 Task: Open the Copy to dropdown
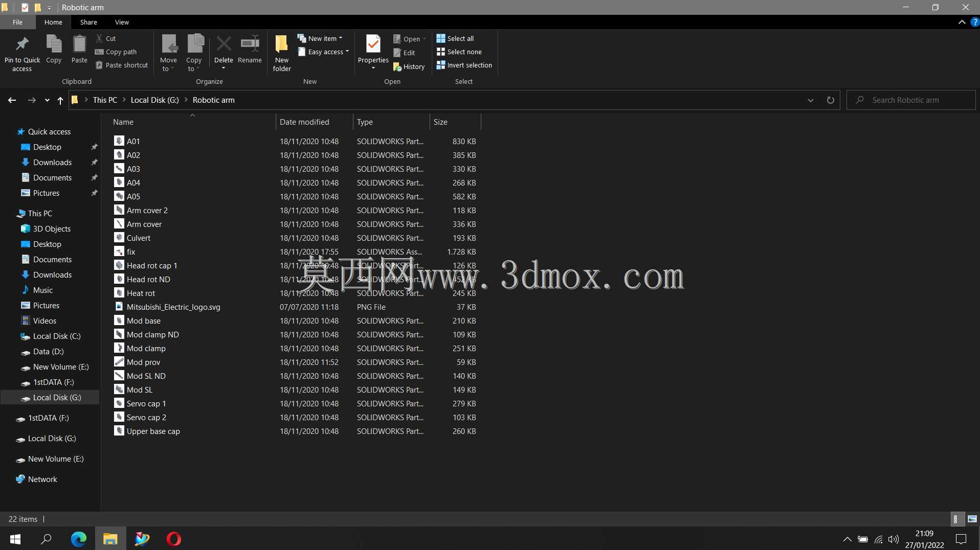click(194, 64)
